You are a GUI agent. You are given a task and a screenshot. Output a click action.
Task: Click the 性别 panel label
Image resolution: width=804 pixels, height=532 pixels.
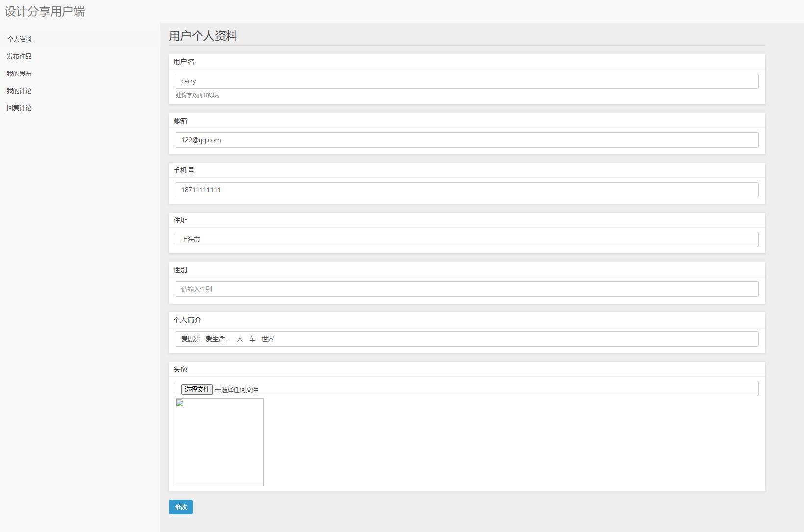pyautogui.click(x=180, y=270)
